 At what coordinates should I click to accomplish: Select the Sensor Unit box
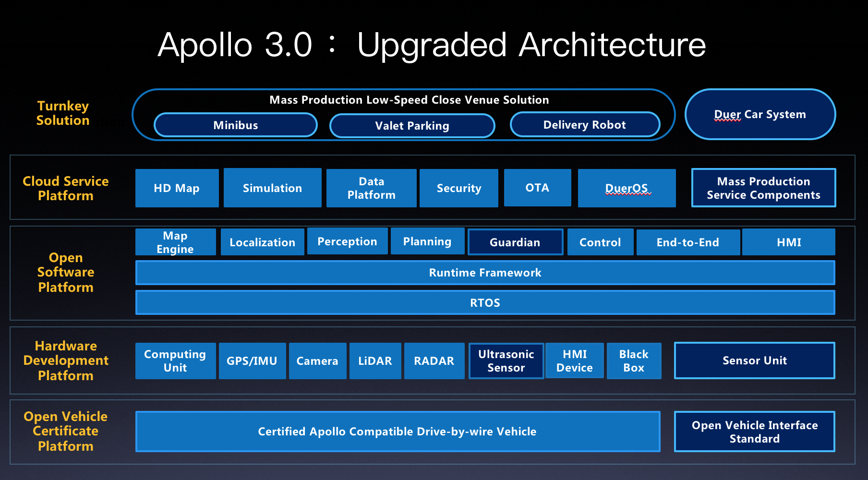point(755,360)
